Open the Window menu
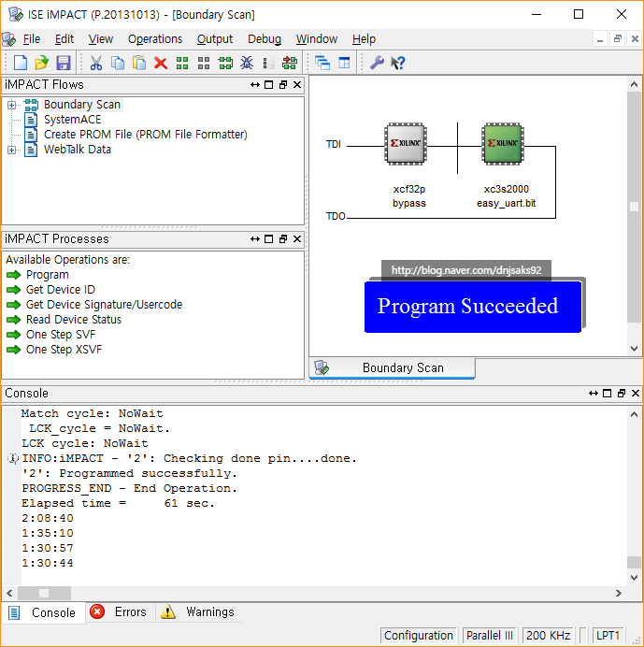 317,39
